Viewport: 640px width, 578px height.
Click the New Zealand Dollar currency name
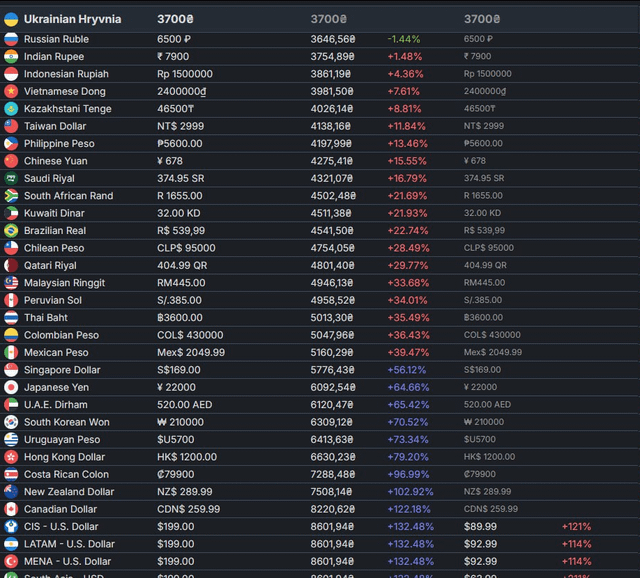tap(69, 492)
